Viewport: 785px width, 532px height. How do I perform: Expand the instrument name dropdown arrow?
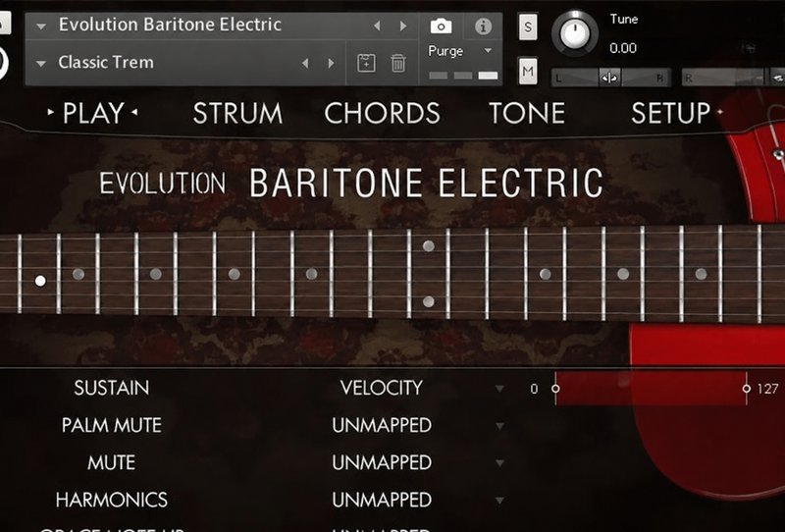click(41, 27)
